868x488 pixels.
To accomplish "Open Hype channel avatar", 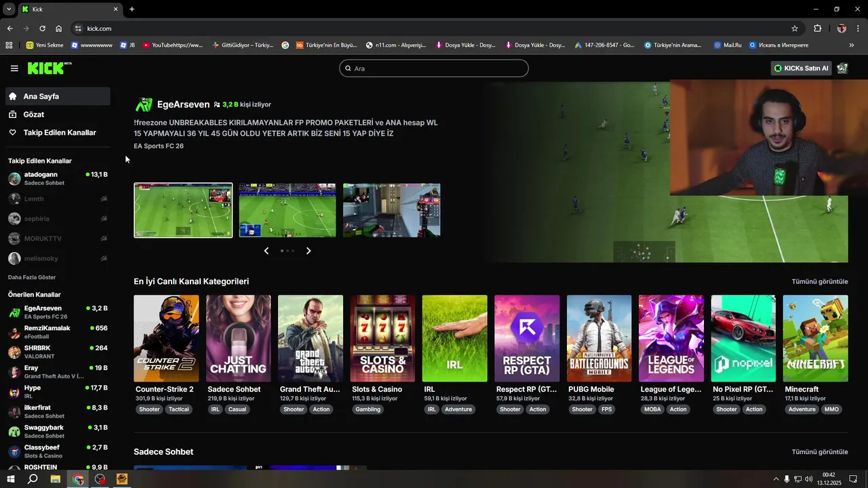I will (x=14, y=392).
